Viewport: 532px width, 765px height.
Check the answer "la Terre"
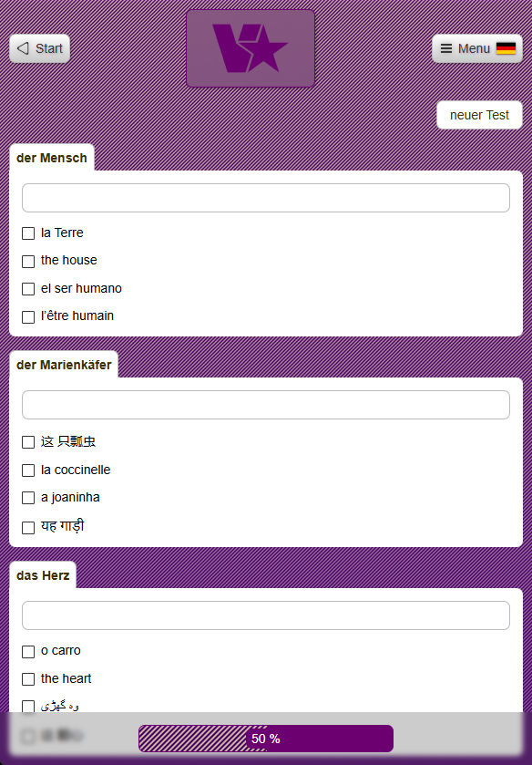28,233
